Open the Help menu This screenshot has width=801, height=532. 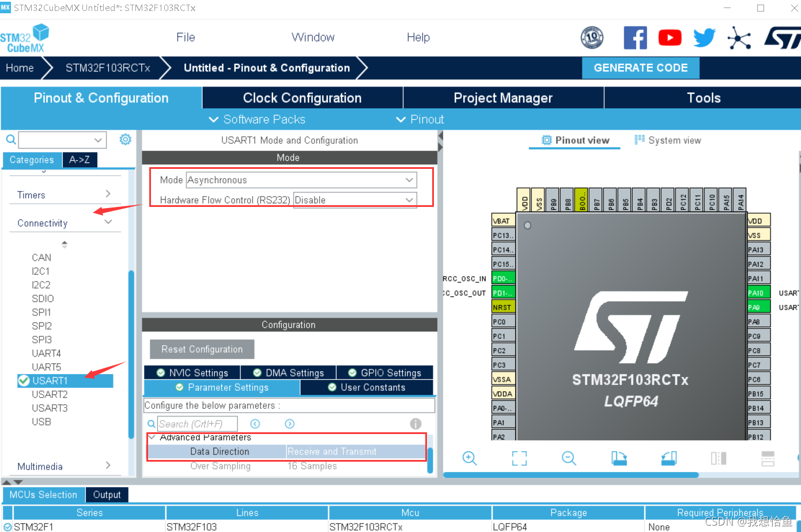tap(418, 37)
